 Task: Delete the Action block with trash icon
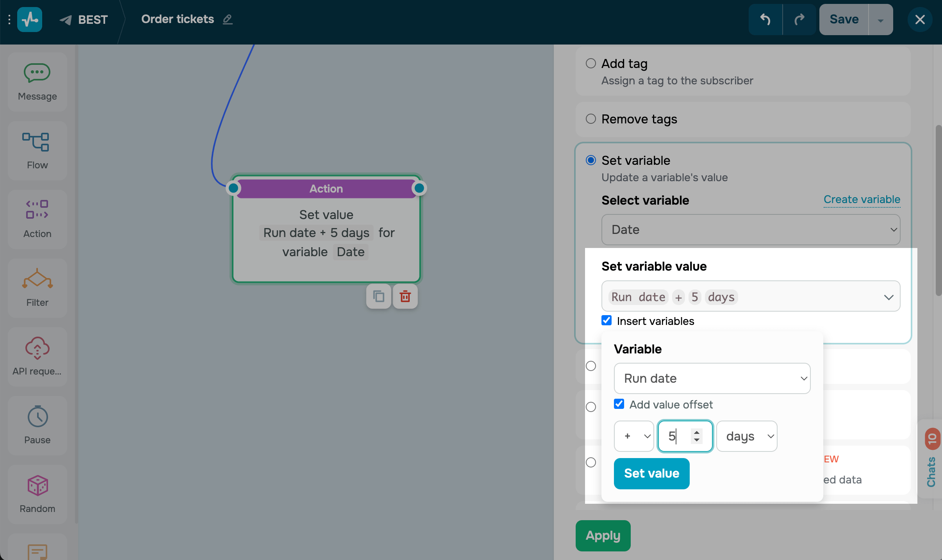point(405,296)
